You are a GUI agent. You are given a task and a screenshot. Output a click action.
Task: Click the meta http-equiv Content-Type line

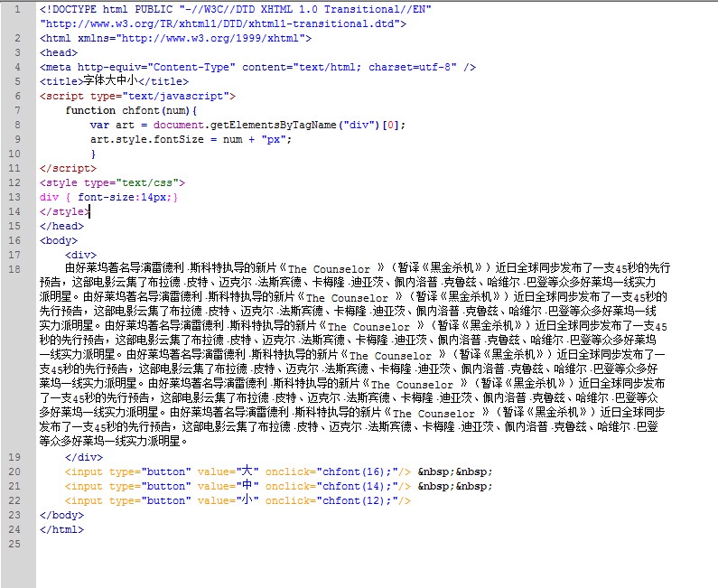[257, 68]
